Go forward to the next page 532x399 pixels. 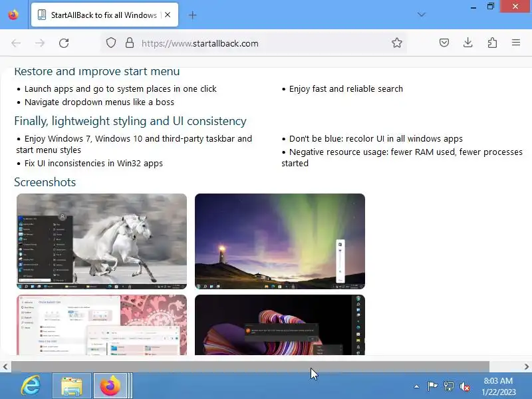pyautogui.click(x=40, y=43)
